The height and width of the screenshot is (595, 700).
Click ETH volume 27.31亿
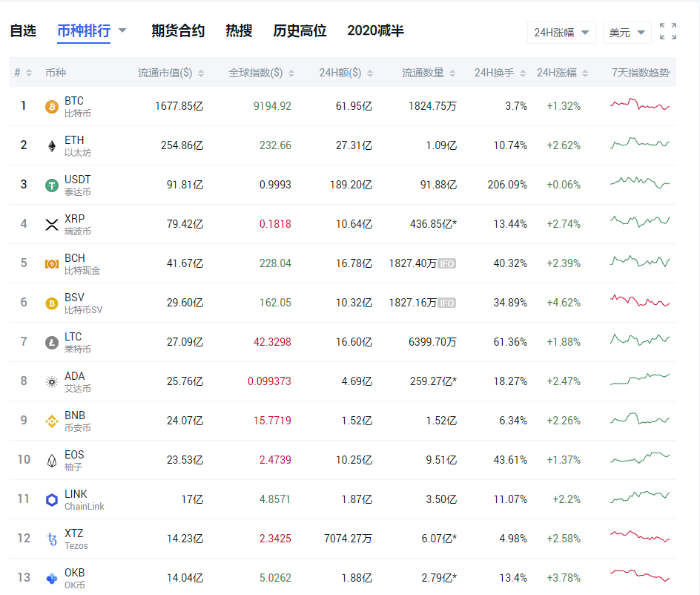354,145
